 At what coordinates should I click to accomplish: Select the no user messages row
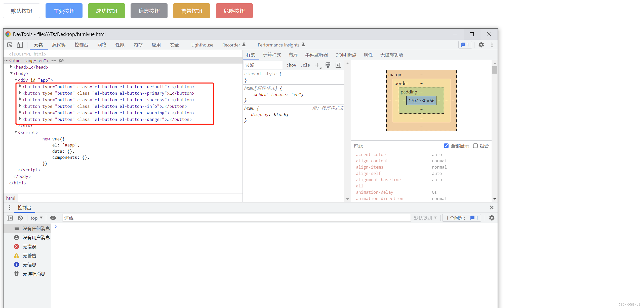tap(27, 237)
